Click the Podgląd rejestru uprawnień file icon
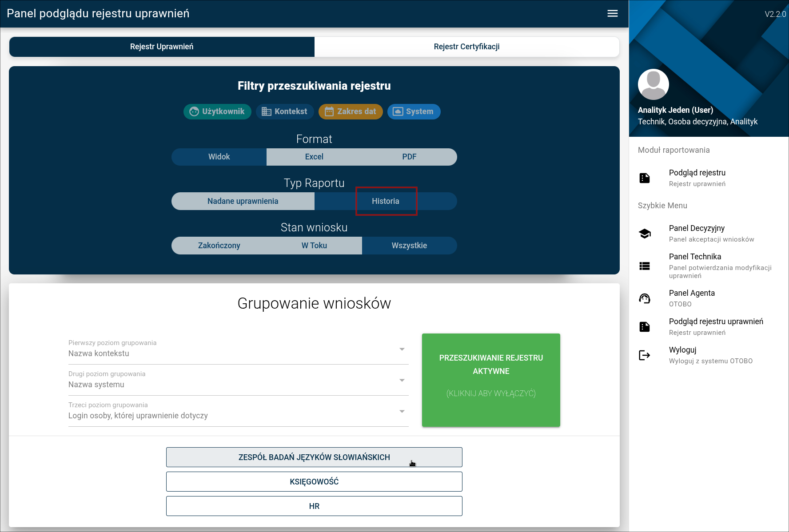Viewport: 789px width, 532px height. tap(644, 327)
